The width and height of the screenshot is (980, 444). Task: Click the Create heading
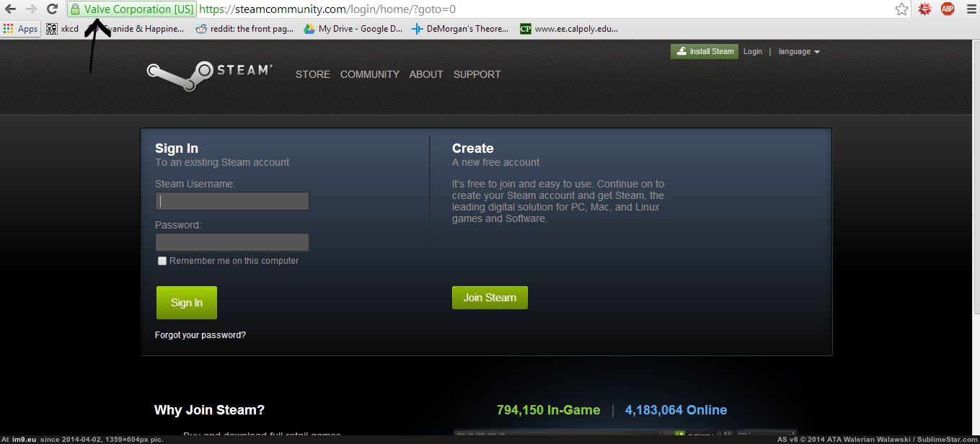[x=473, y=148]
